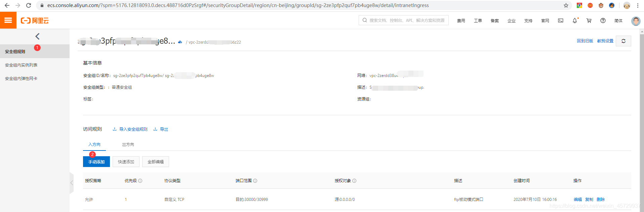The image size is (644, 212).
Task: Open the help question mark icon
Action: 603,20
